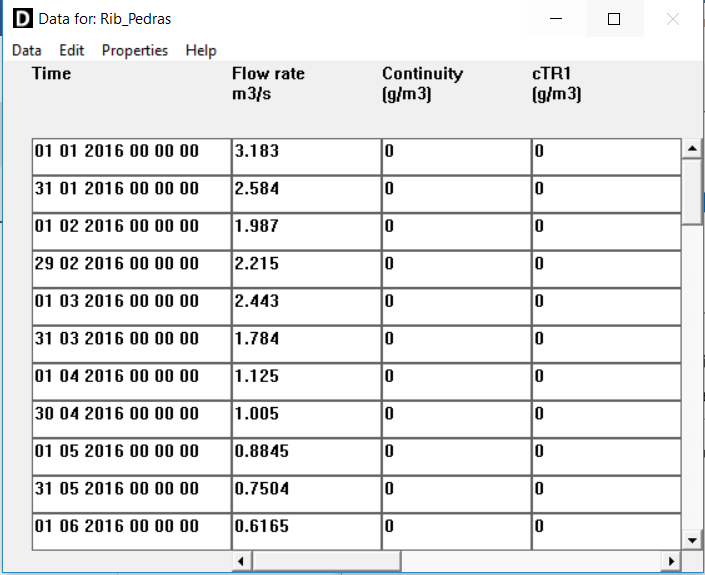
Task: Click the vertical scrollbar up arrow
Action: tap(691, 149)
